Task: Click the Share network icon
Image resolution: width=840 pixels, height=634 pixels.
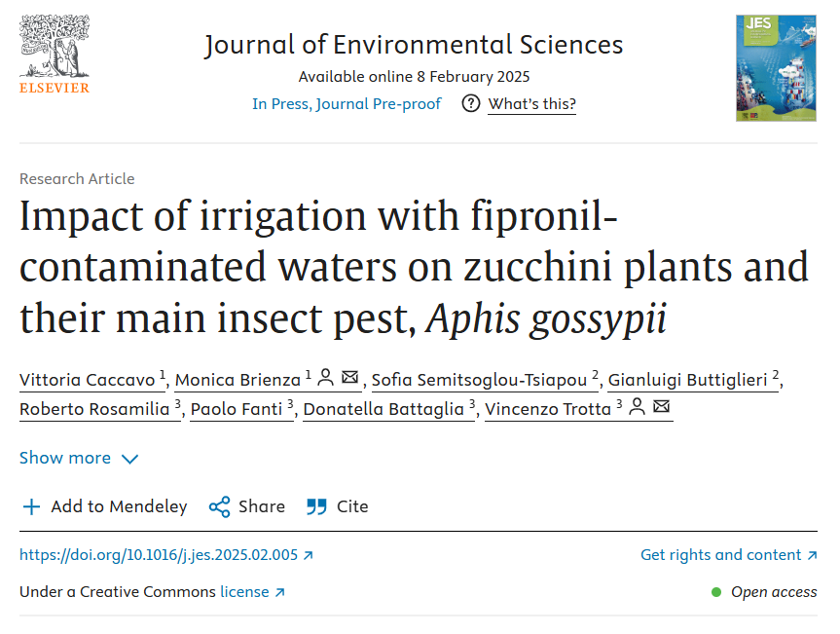Action: [x=219, y=506]
